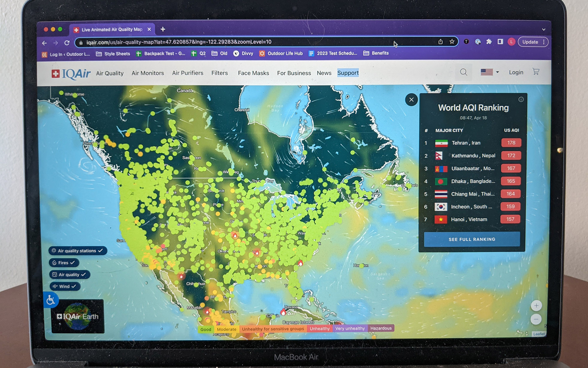Screen dimensions: 588x368
Task: Disable the Wind layer toggle
Action: (x=65, y=286)
